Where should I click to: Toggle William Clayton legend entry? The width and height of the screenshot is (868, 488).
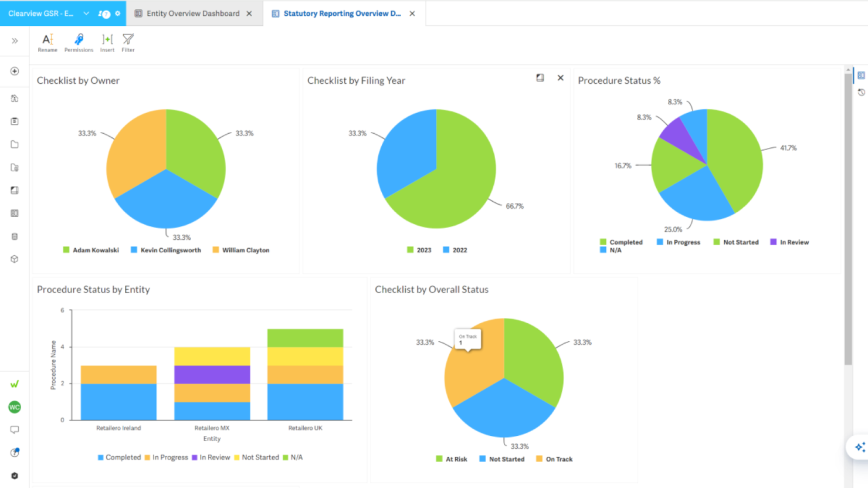click(x=241, y=250)
